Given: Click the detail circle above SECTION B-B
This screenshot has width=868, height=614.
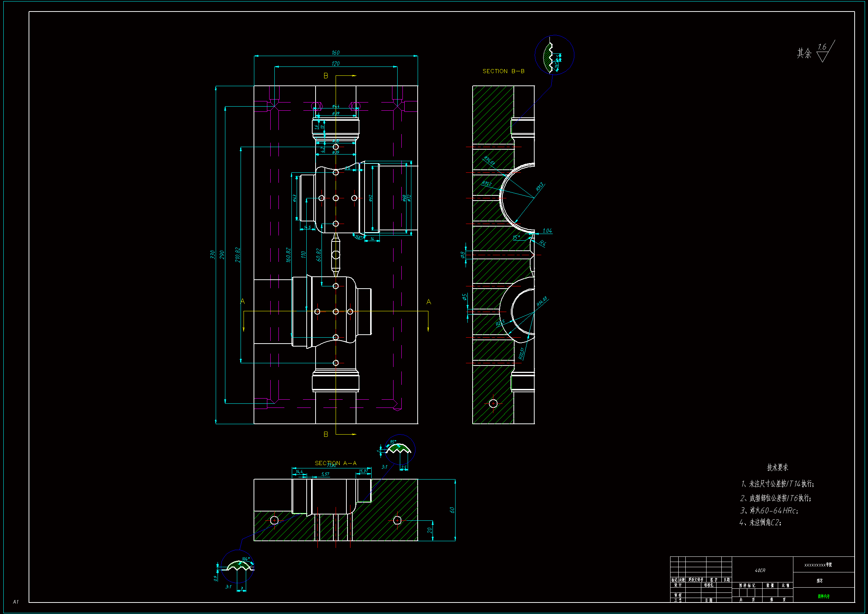Looking at the screenshot, I should [x=554, y=55].
